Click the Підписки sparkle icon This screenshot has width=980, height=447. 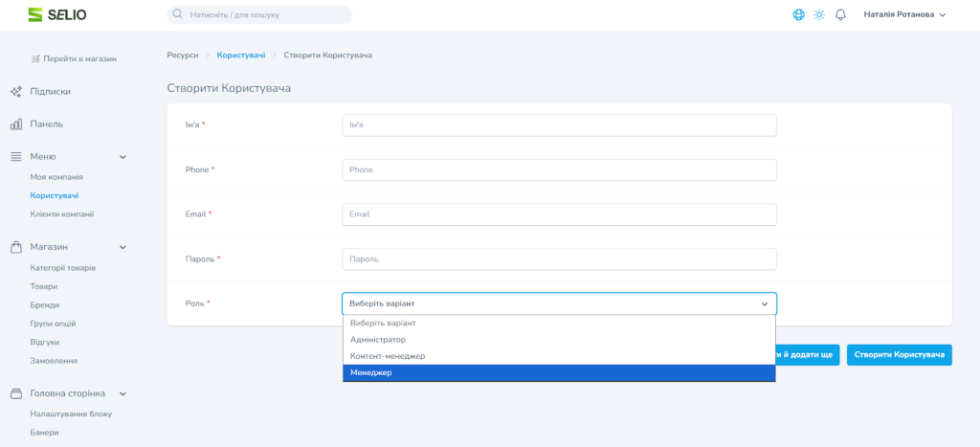16,92
